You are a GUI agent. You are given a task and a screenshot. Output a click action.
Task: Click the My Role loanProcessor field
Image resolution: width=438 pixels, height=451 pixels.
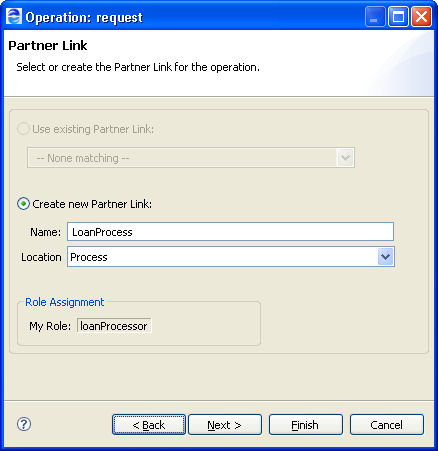click(x=114, y=326)
